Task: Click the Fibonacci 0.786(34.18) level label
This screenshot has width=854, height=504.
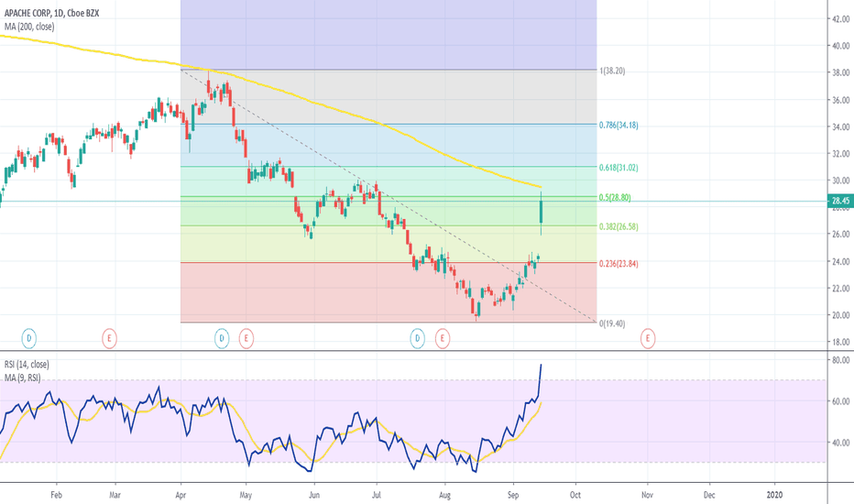Action: click(619, 126)
